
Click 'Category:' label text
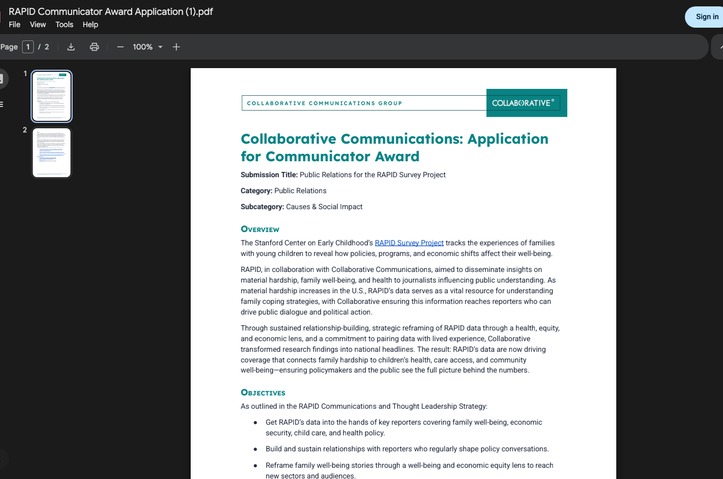(x=256, y=191)
